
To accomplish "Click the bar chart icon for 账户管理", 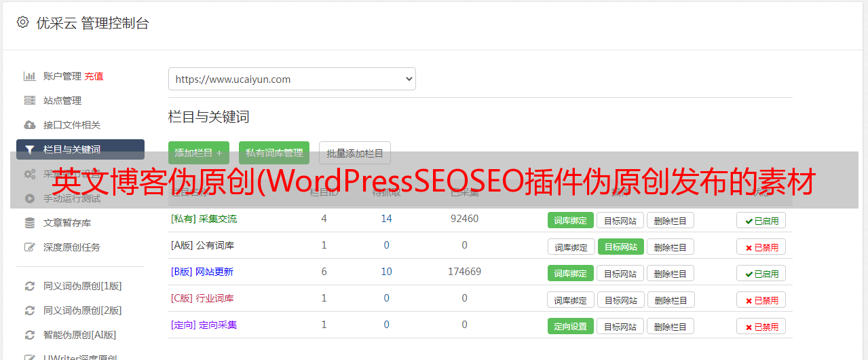I will click(x=29, y=76).
